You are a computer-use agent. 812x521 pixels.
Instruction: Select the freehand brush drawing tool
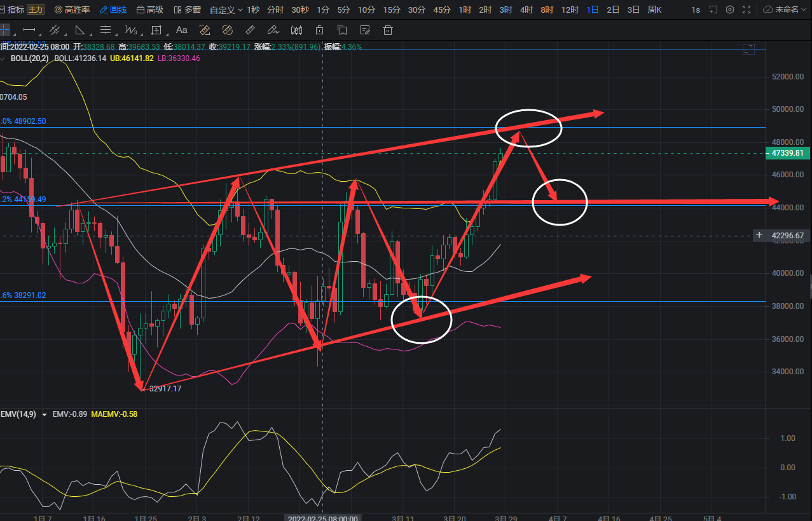pos(273,30)
